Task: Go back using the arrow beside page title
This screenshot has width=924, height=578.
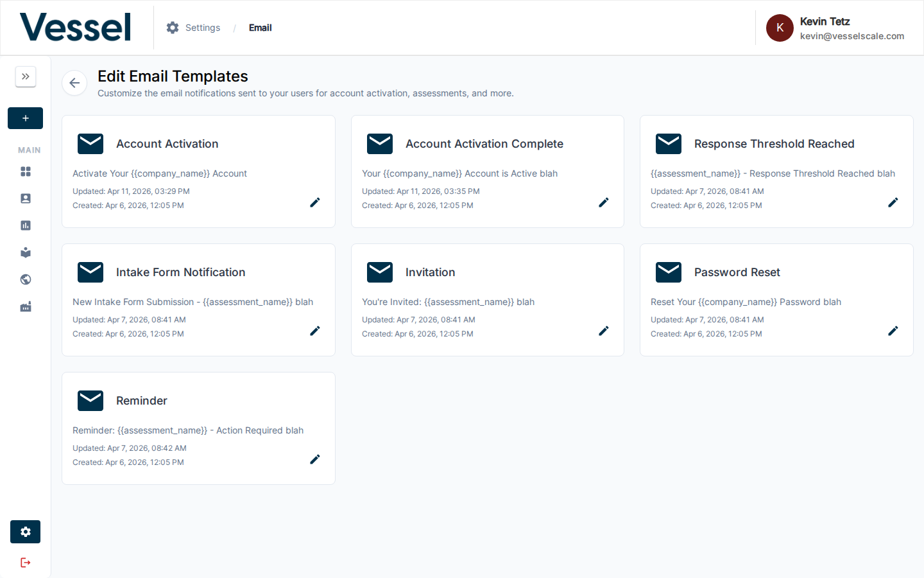Action: tap(74, 83)
